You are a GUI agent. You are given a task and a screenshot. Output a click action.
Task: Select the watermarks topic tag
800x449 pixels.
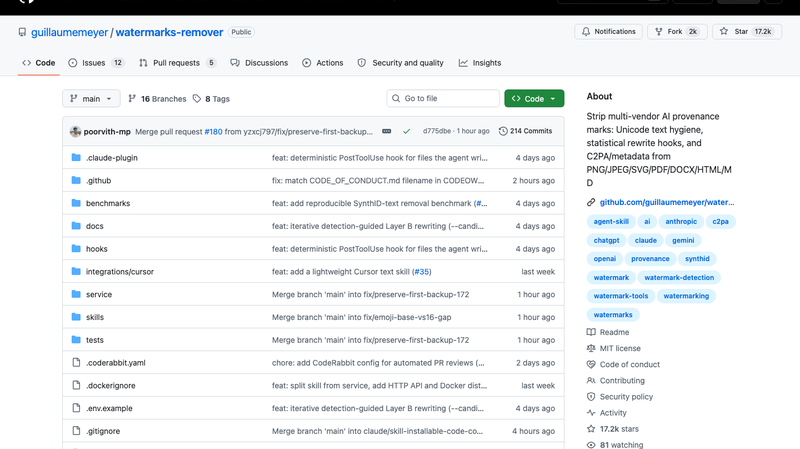613,315
